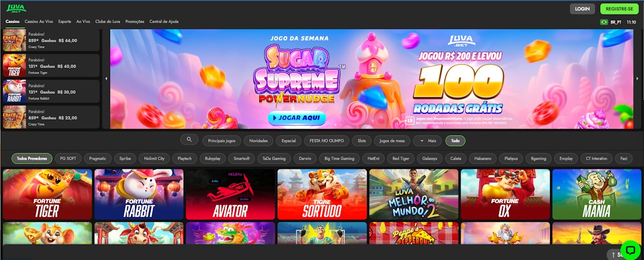
Task: Open Aviator game thumbnail
Action: 230,195
